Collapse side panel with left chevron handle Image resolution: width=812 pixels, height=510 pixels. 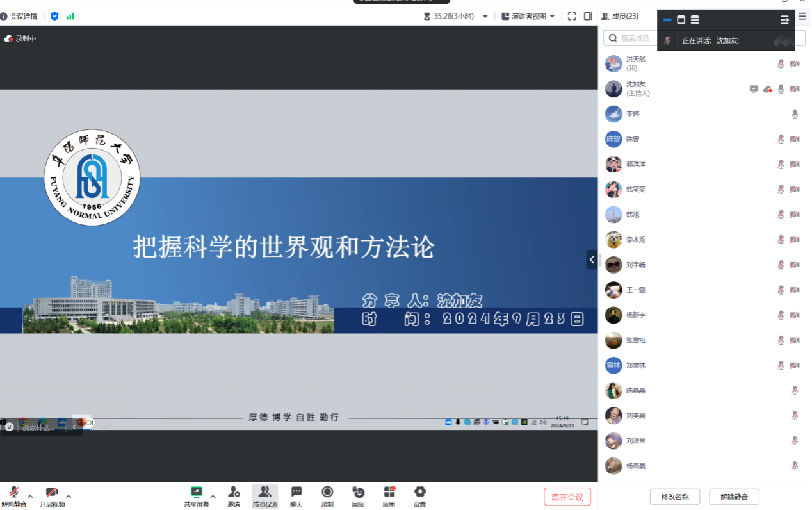(x=592, y=259)
